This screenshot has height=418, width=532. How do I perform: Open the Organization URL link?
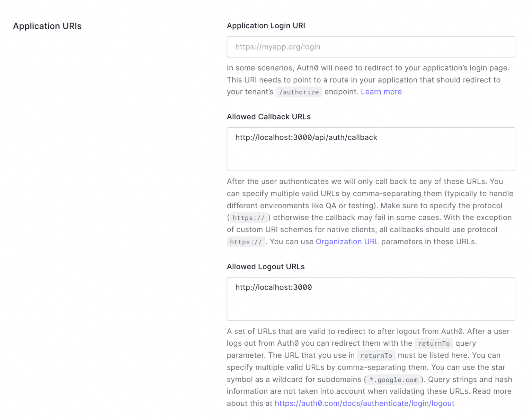347,242
